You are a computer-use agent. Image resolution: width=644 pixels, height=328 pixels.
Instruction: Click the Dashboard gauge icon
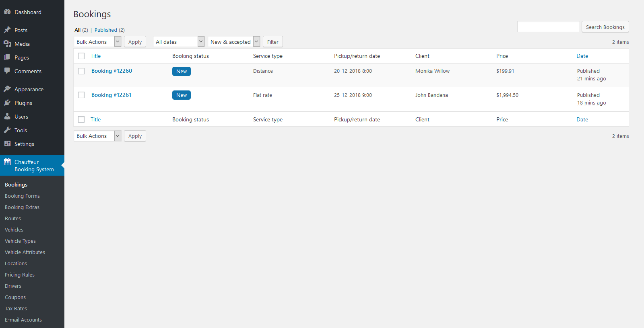tap(7, 12)
